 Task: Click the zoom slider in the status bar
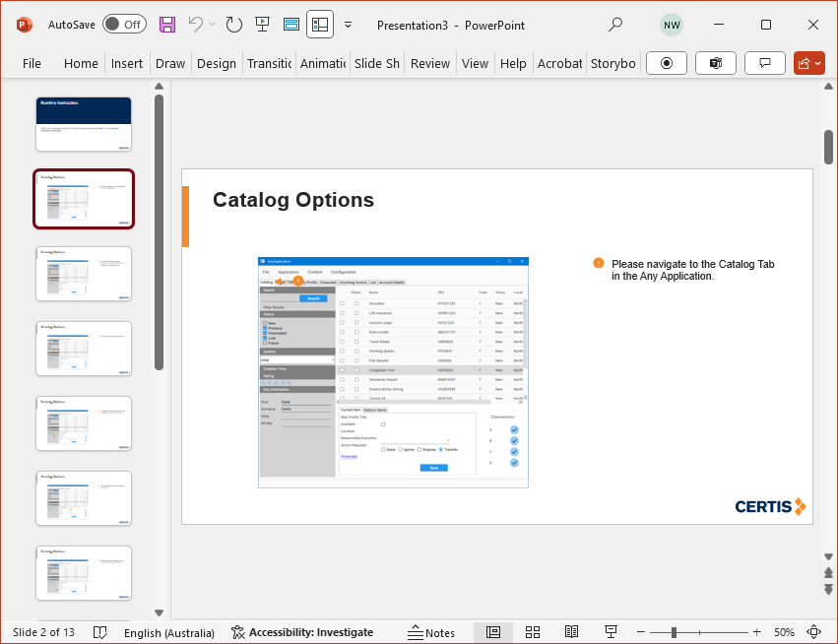675,632
